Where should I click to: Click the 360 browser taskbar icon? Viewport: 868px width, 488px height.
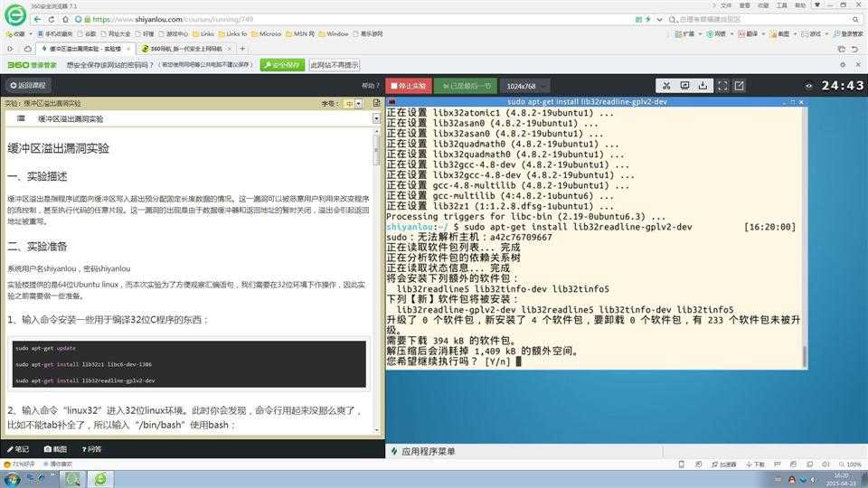point(100,479)
